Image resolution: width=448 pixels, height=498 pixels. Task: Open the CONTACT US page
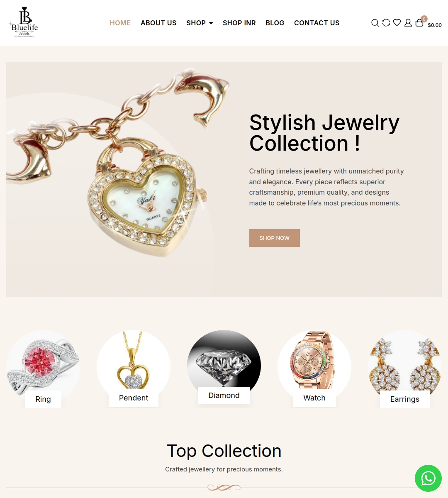point(317,23)
